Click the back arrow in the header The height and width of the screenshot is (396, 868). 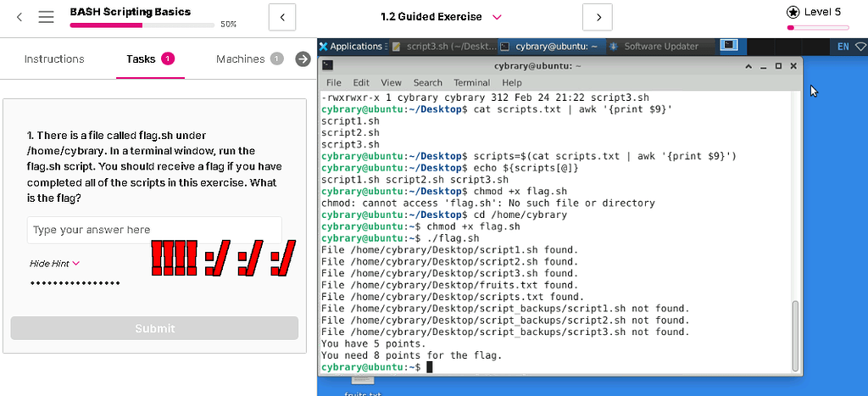click(x=19, y=17)
